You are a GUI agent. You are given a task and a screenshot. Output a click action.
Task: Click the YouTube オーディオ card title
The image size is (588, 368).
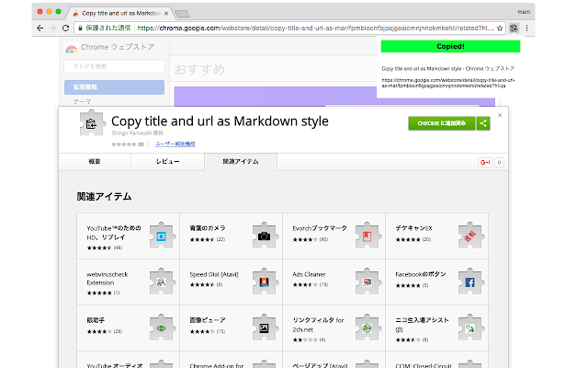click(x=114, y=365)
